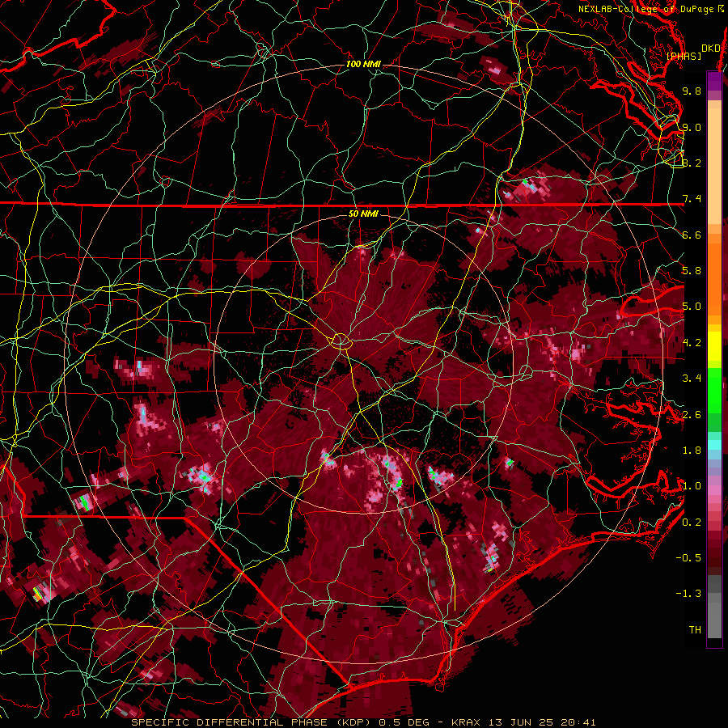Select the -1.3 scale value
This screenshot has height=728, width=728.
click(688, 594)
